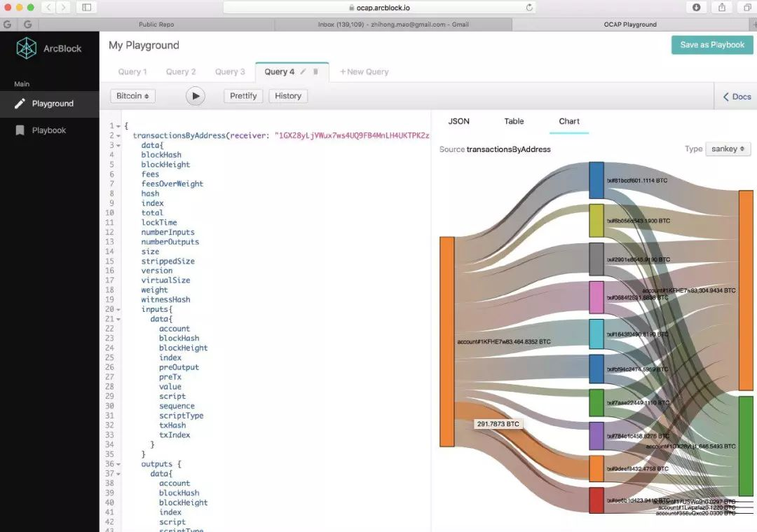Delete Query 4 with the trash icon
Image resolution: width=757 pixels, height=532 pixels.
(x=315, y=71)
